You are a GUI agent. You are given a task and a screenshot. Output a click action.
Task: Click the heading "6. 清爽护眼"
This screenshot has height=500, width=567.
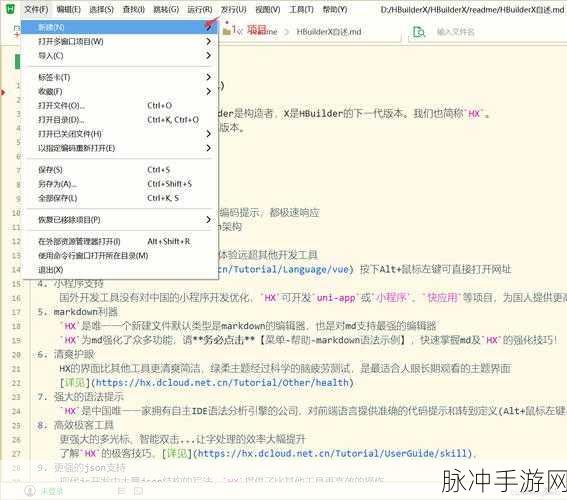pos(66,354)
